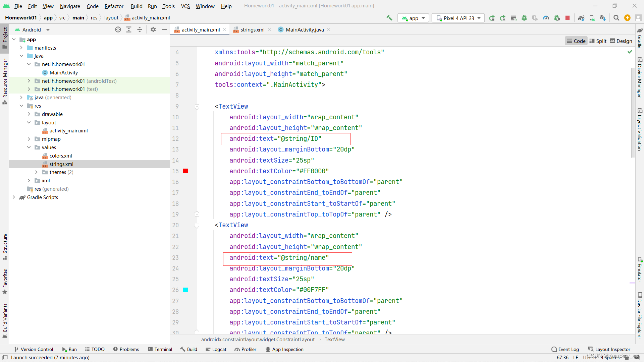The image size is (644, 362).
Task: Select opened file with crosshair icon
Action: (x=118, y=29)
